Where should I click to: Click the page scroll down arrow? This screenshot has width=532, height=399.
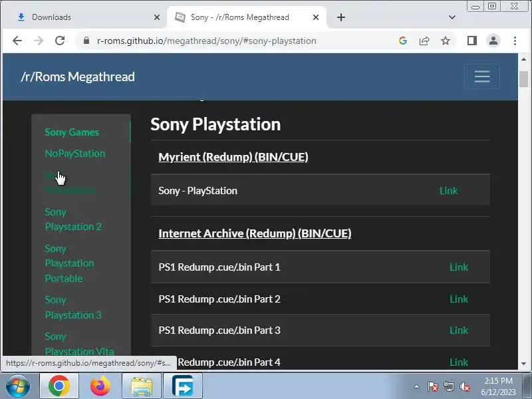pos(523,363)
